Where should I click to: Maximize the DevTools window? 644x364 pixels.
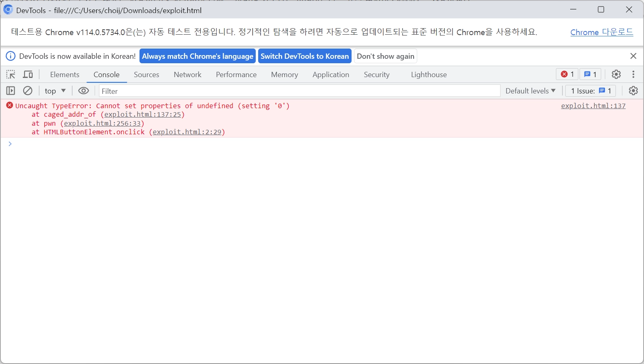(601, 9)
